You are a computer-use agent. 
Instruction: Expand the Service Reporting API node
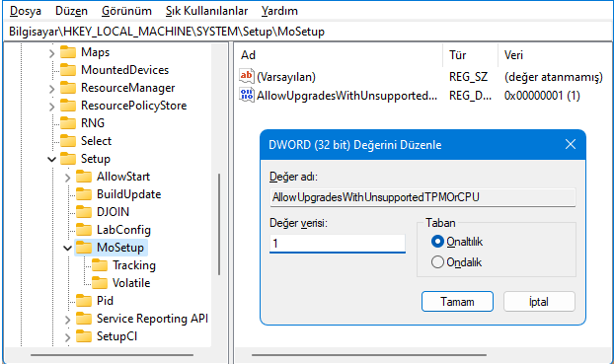click(x=67, y=320)
